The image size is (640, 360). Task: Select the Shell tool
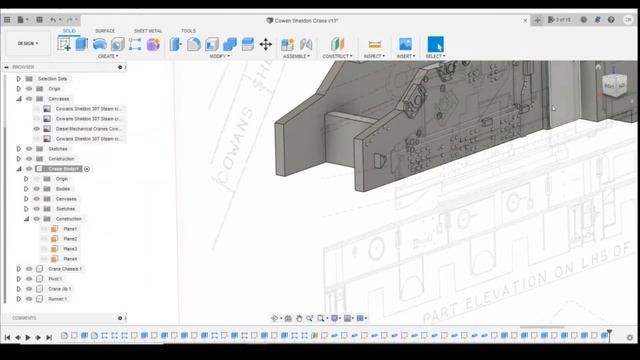pyautogui.click(x=212, y=44)
